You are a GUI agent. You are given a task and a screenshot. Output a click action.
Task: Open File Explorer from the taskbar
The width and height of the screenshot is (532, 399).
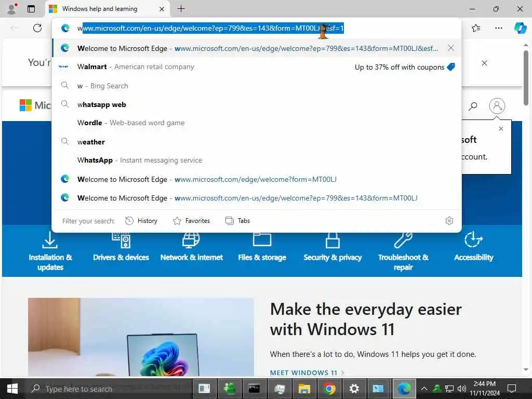(x=304, y=389)
